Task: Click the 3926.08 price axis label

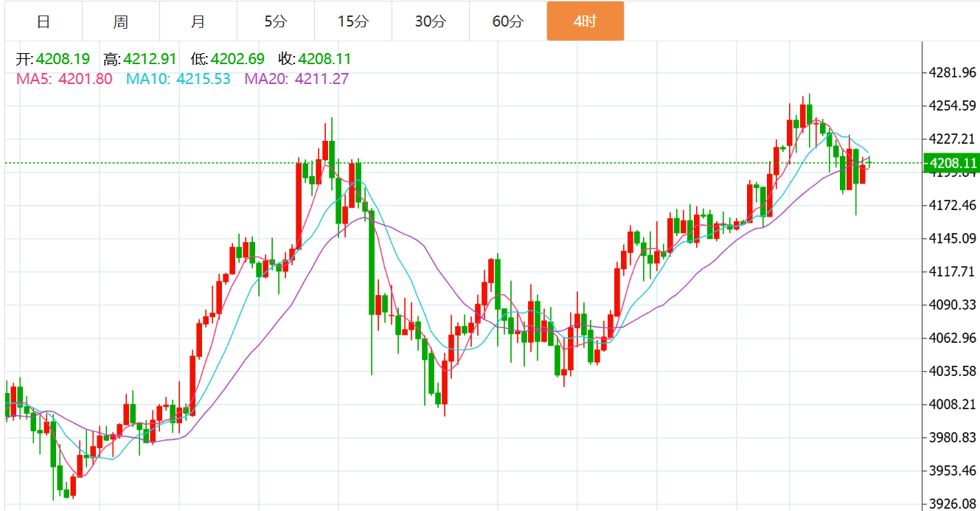Action: [953, 504]
